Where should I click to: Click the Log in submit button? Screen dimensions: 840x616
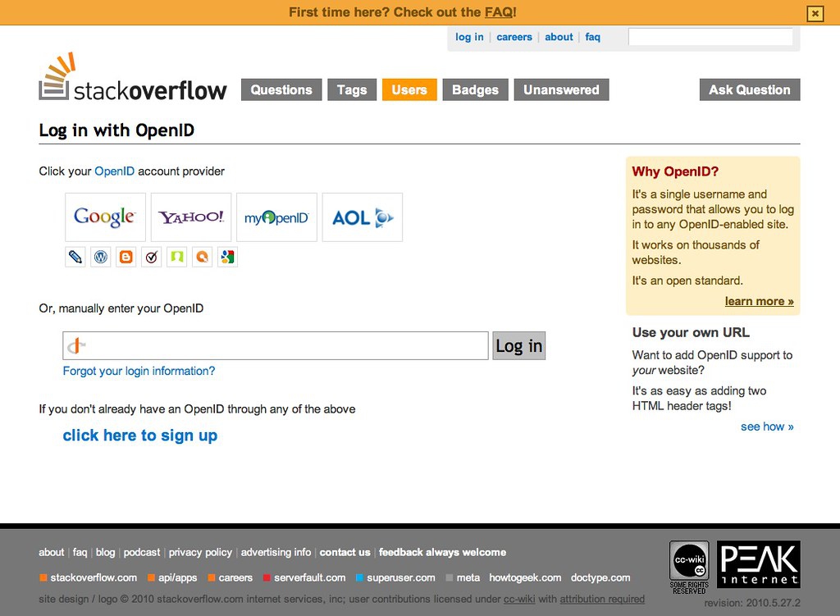pos(518,346)
